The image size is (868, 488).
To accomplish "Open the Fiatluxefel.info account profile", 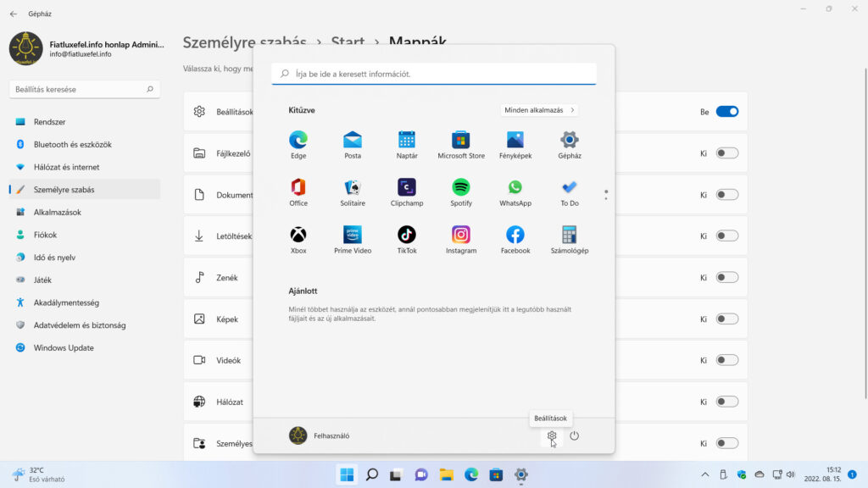I will [x=87, y=48].
